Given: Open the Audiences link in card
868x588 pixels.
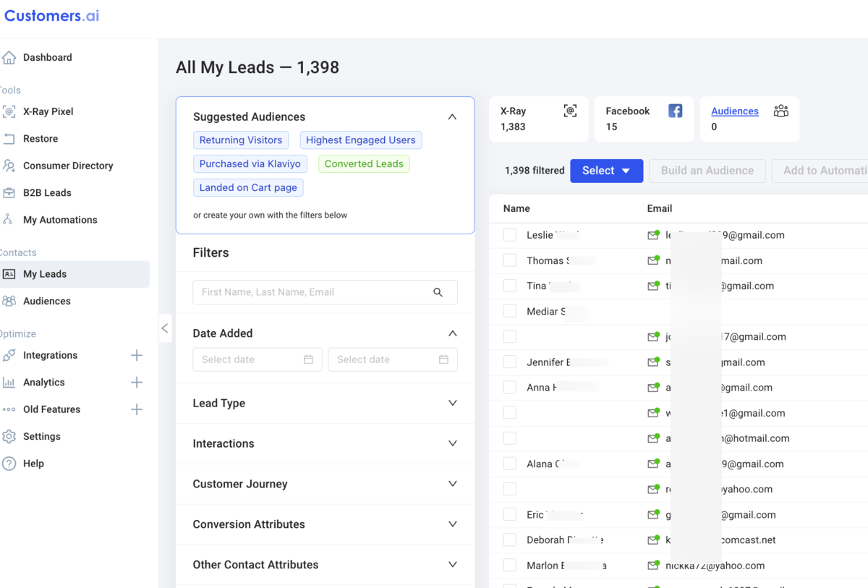Looking at the screenshot, I should [735, 111].
